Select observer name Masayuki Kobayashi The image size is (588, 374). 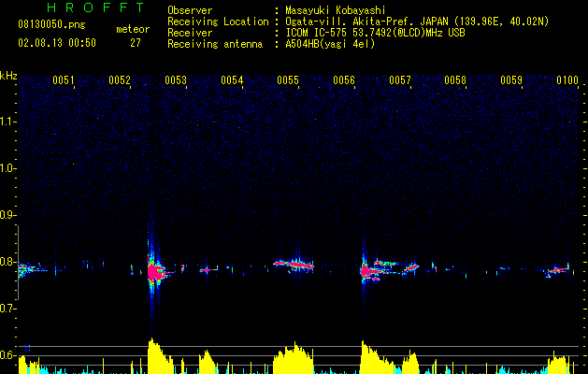pos(336,10)
